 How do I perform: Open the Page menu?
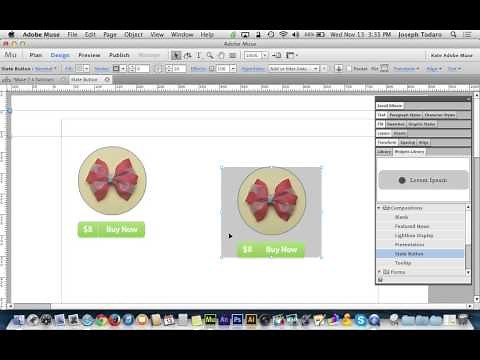(110, 34)
